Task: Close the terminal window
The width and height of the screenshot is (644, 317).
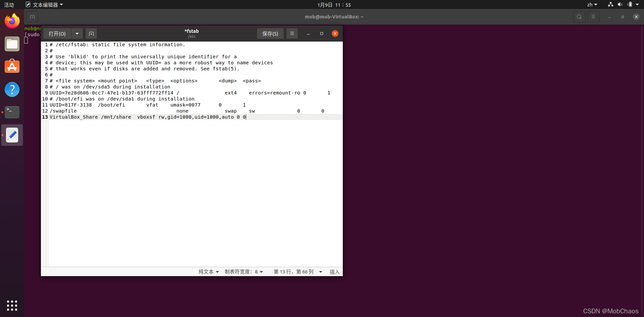Action: click(x=636, y=17)
